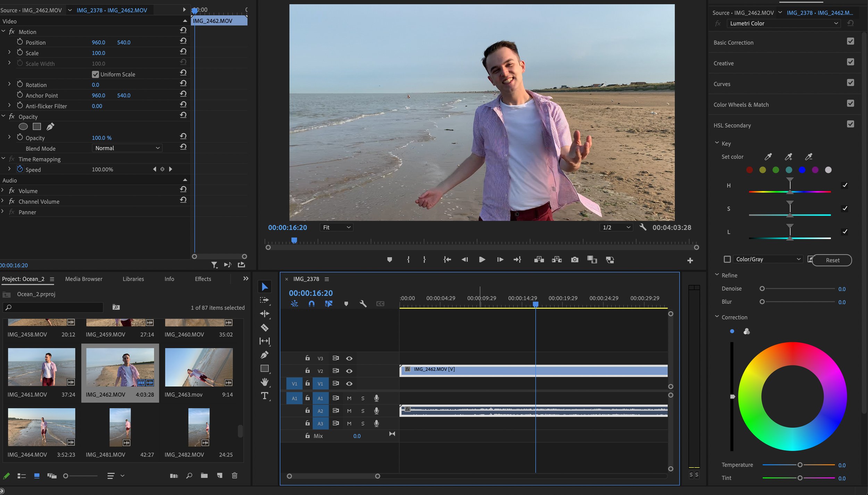Screen dimensions: 868x495
Task: Collapse the Refine section
Action: tap(717, 275)
